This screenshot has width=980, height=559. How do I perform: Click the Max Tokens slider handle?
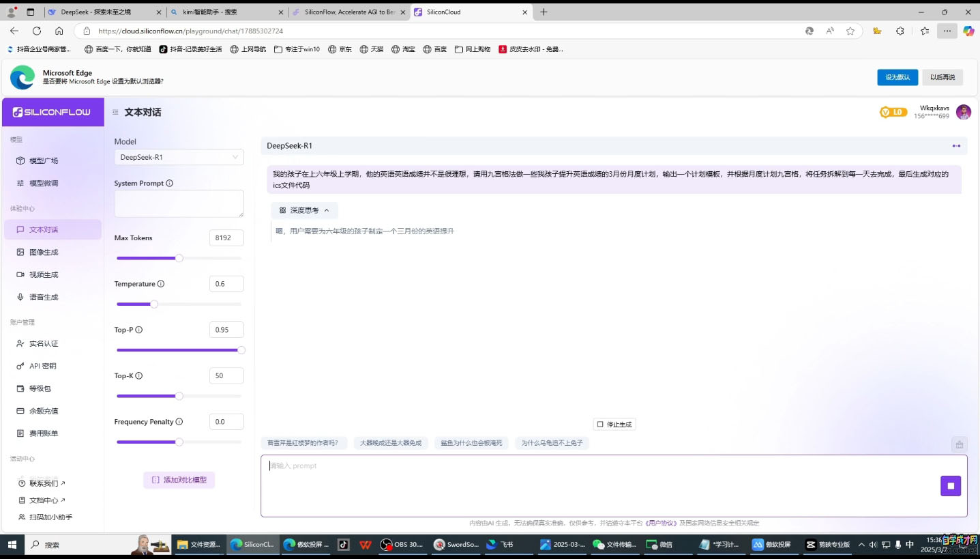click(x=179, y=258)
